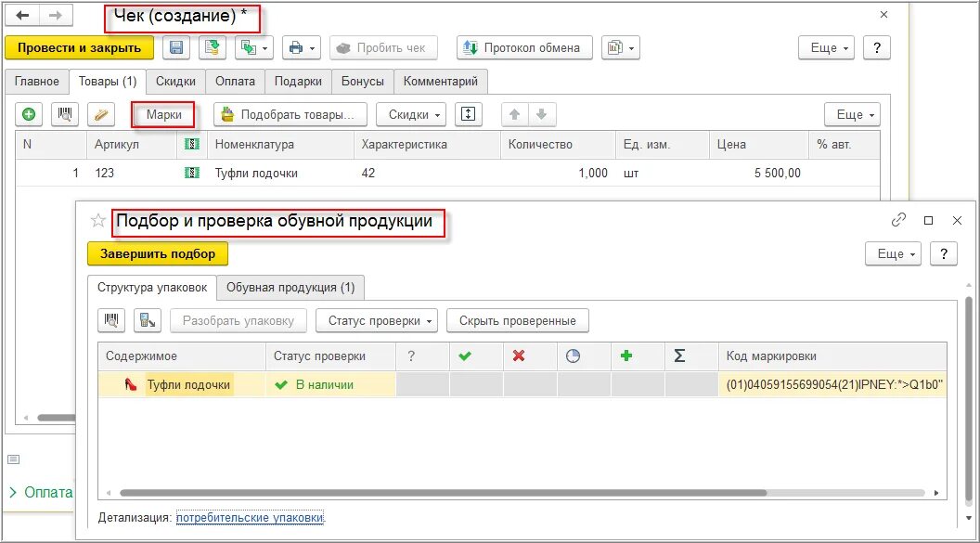Click the barcode scan icon in goods toolbar
980x543 pixels.
(64, 114)
